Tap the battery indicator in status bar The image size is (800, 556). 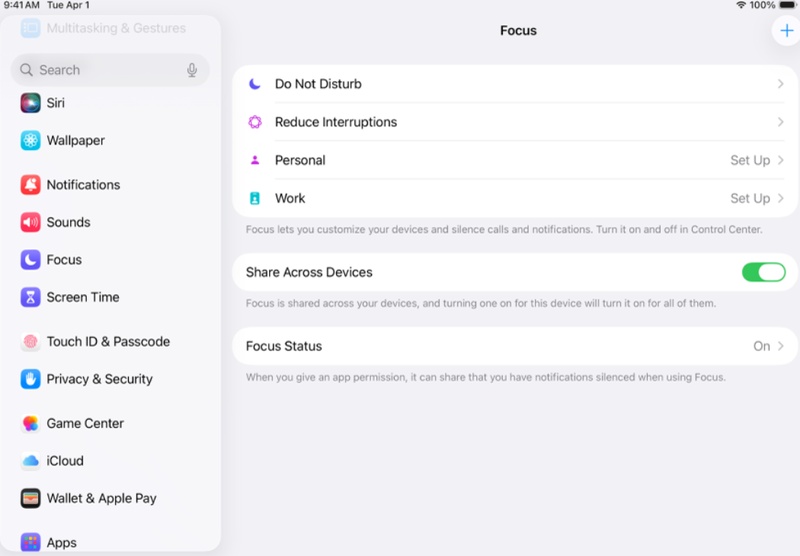click(788, 5)
